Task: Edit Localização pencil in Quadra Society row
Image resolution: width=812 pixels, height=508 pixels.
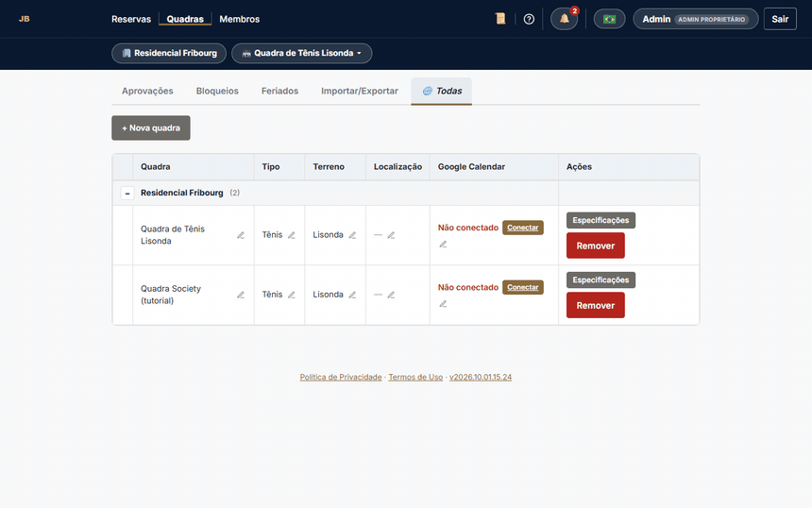Action: point(391,295)
